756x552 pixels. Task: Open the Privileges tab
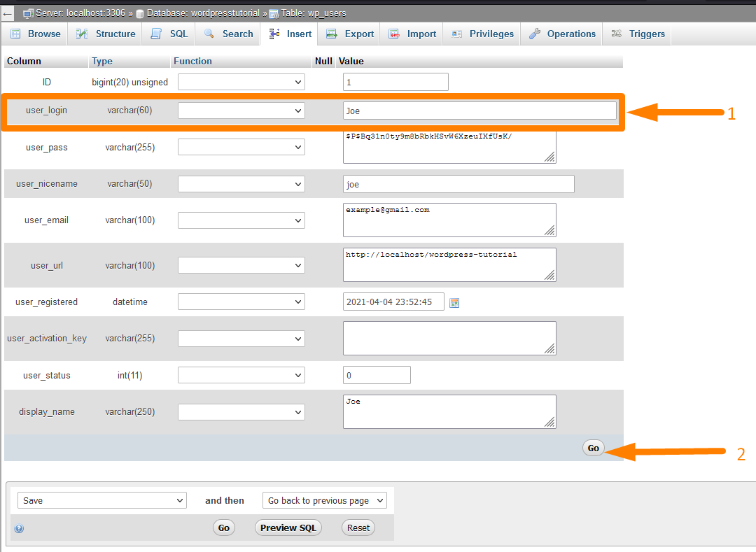coord(482,34)
